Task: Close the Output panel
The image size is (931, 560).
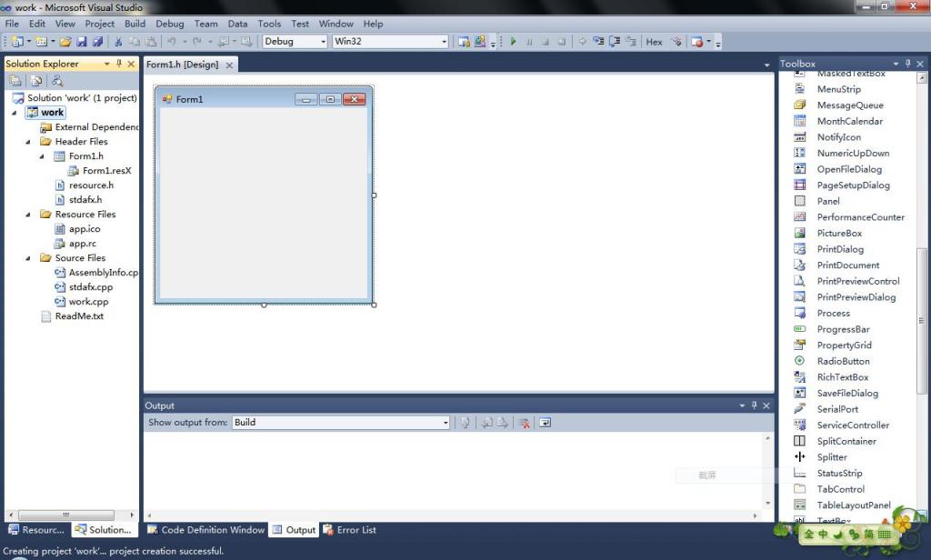Action: 766,405
